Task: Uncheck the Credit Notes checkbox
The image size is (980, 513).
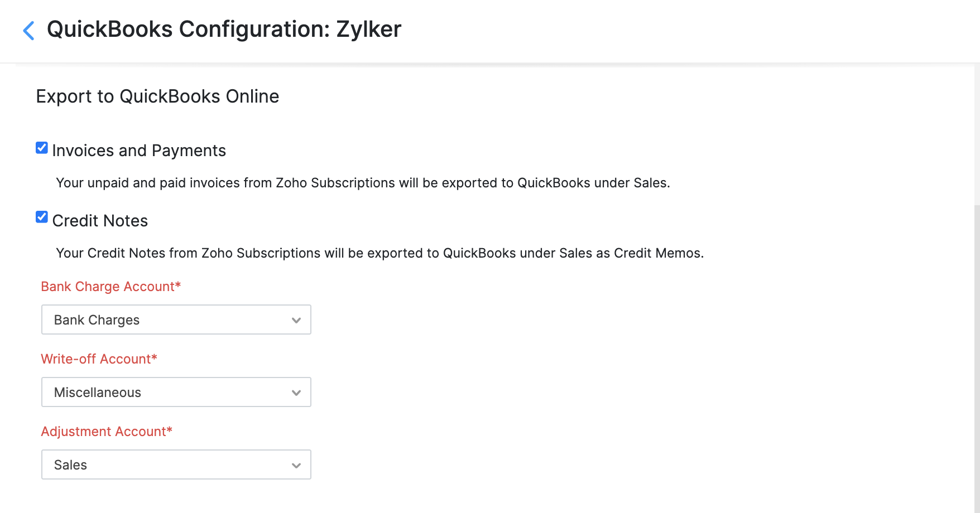Action: click(x=42, y=217)
